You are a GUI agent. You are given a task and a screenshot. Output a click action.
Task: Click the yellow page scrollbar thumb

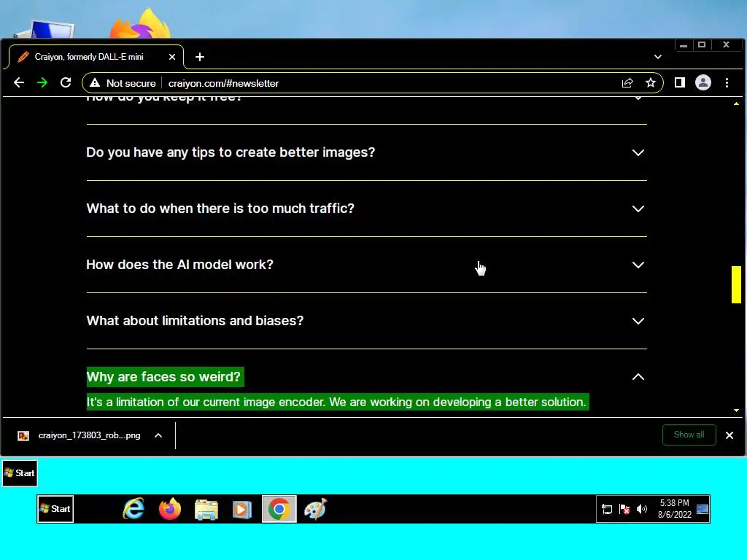(x=736, y=285)
